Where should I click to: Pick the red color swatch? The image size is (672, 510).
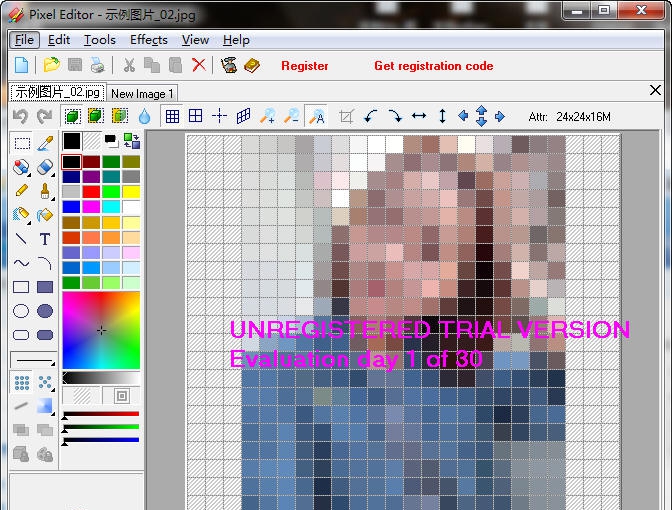[91, 192]
